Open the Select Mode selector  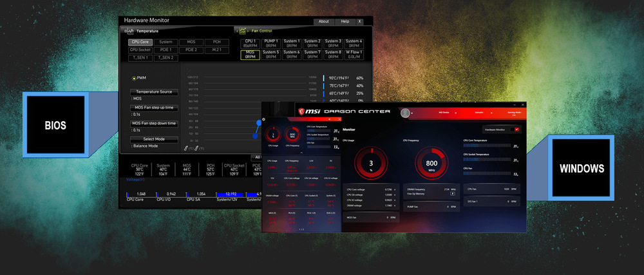[x=154, y=139]
